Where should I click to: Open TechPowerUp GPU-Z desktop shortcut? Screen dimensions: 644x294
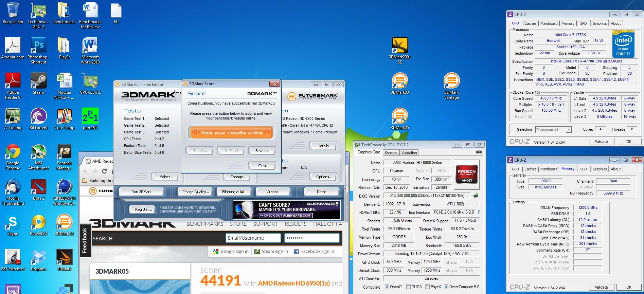[x=38, y=15]
